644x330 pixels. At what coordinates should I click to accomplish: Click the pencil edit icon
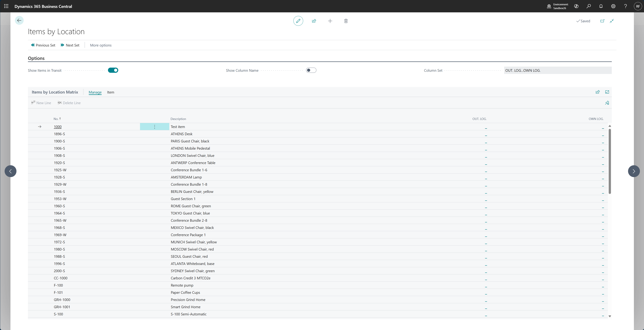(298, 21)
